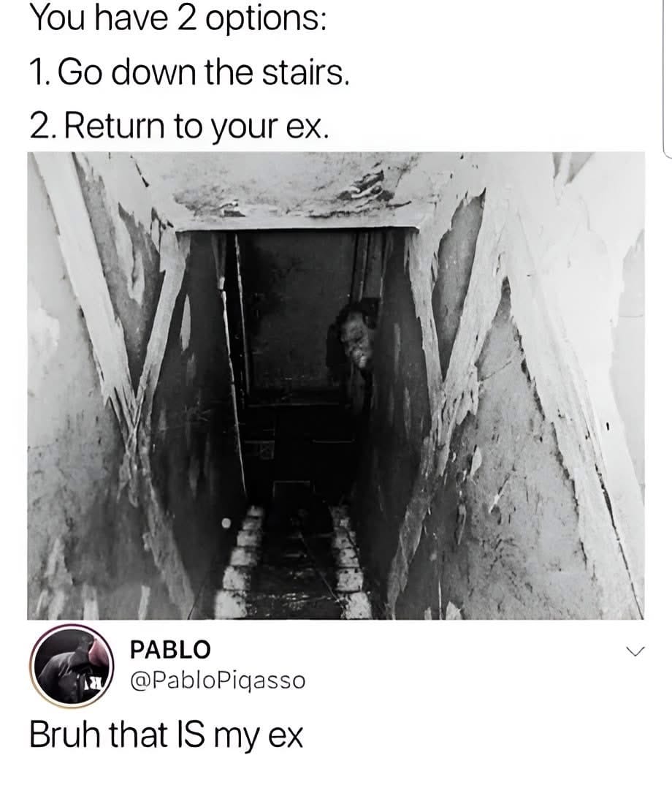Viewport: 672px width, 785px height.
Task: Click the PABLO display name
Action: [x=171, y=650]
